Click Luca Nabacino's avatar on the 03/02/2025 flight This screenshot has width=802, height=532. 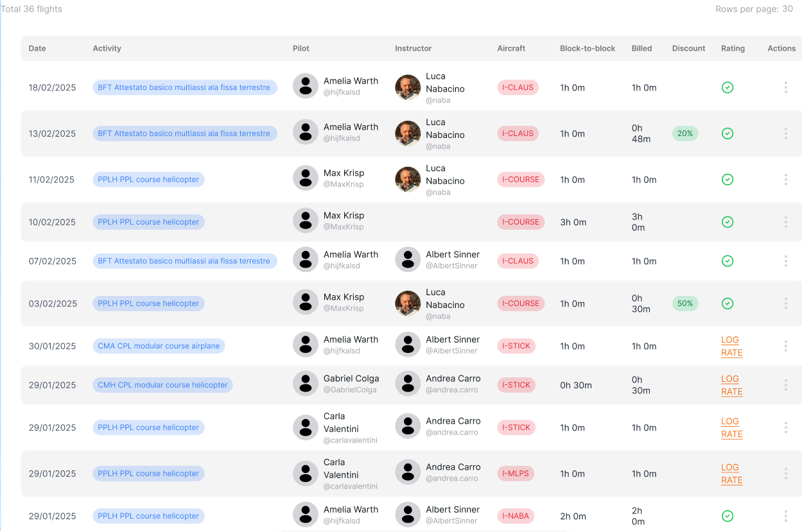pos(408,304)
